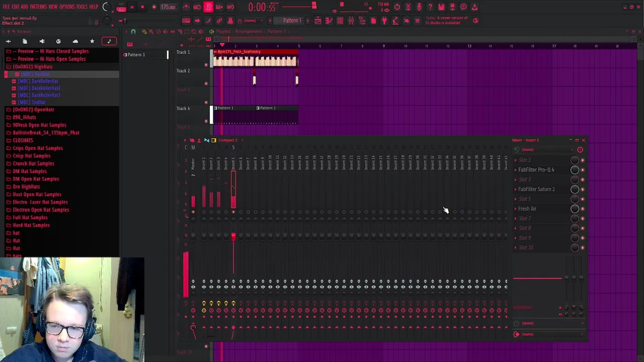The image size is (644, 362).
Task: Click the microphone recording icon
Action: pos(419,7)
